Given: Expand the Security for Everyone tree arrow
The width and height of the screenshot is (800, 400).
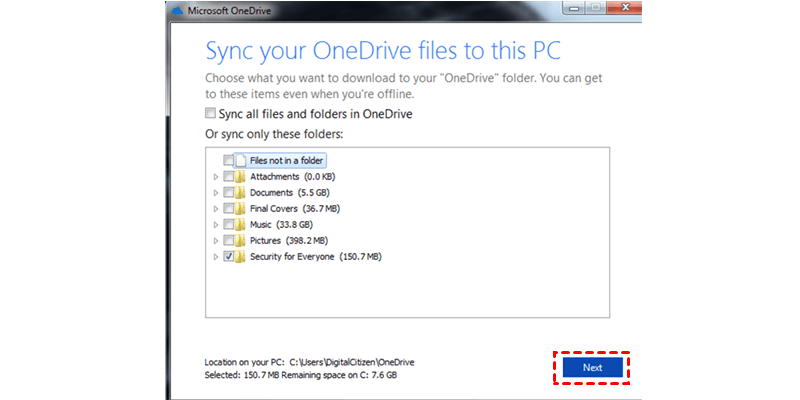Looking at the screenshot, I should point(216,257).
